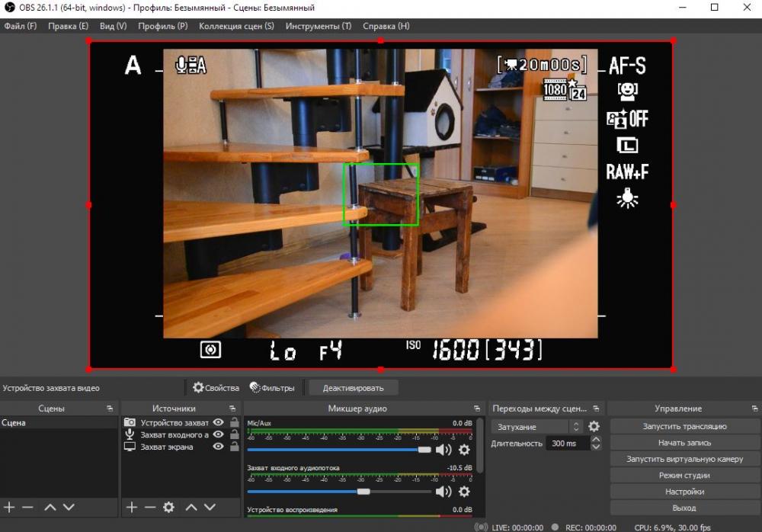This screenshot has height=532, width=762.
Task: Click the Deactivate (Деактивировать) button
Action: (354, 388)
